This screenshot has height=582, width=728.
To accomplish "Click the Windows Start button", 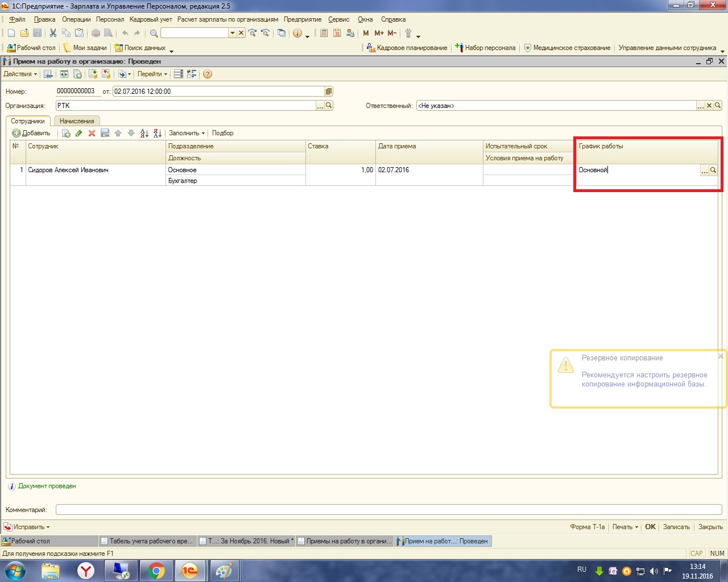I will pos(15,570).
